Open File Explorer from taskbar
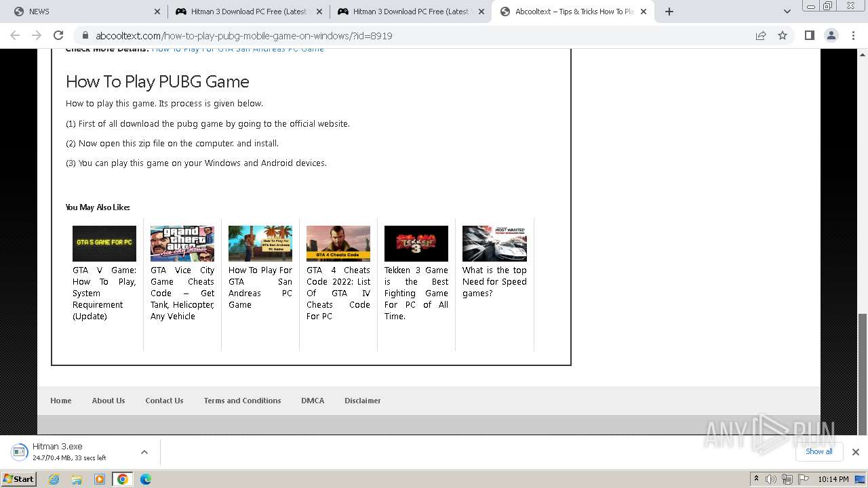The image size is (868, 488). coord(77,479)
